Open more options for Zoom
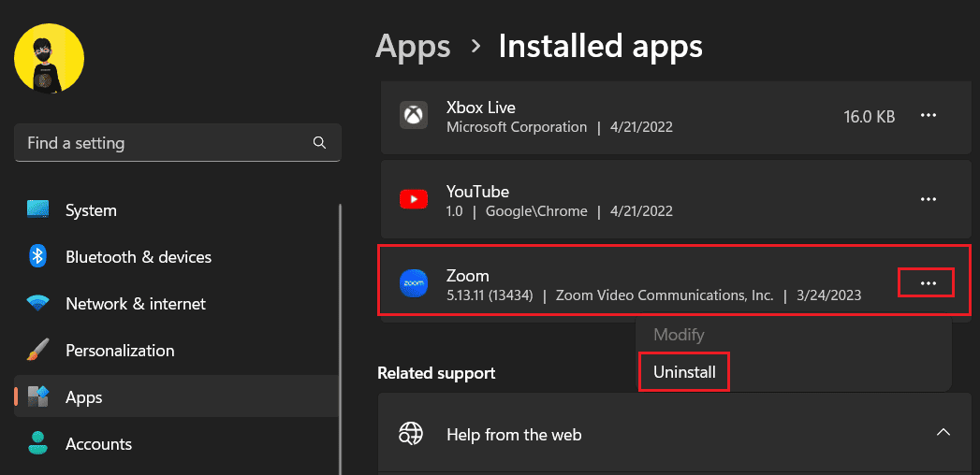This screenshot has width=980, height=475. click(x=927, y=282)
